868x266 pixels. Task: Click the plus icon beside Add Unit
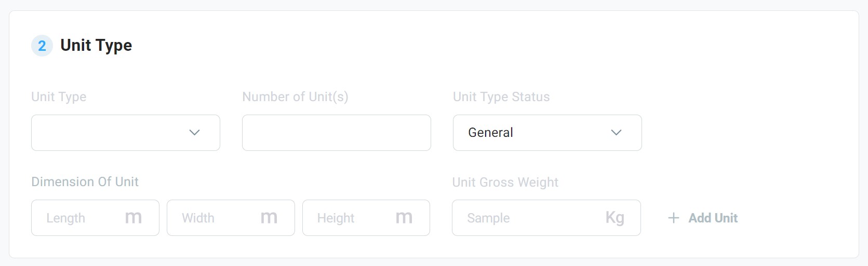tap(673, 218)
